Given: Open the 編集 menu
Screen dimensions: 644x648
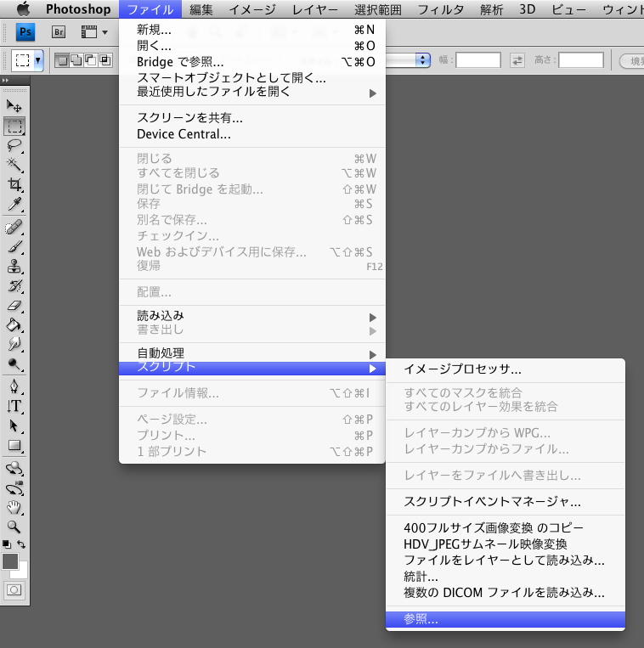Looking at the screenshot, I should (201, 9).
